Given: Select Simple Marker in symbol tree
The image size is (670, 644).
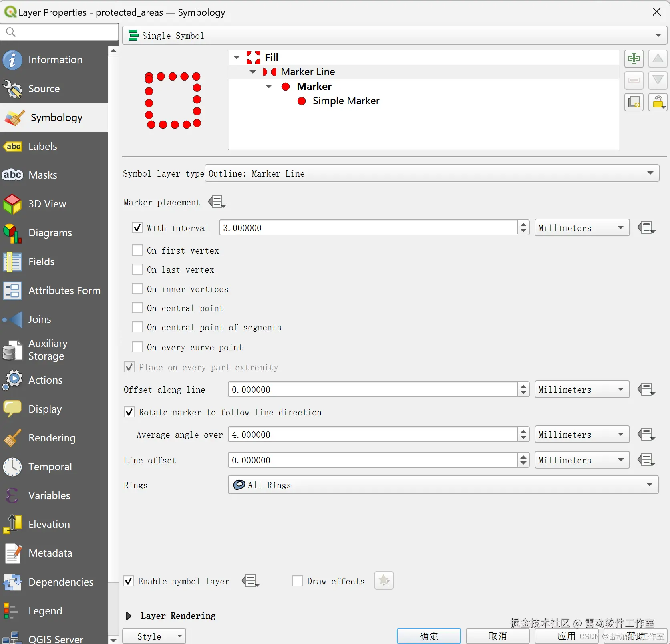Looking at the screenshot, I should click(346, 101).
